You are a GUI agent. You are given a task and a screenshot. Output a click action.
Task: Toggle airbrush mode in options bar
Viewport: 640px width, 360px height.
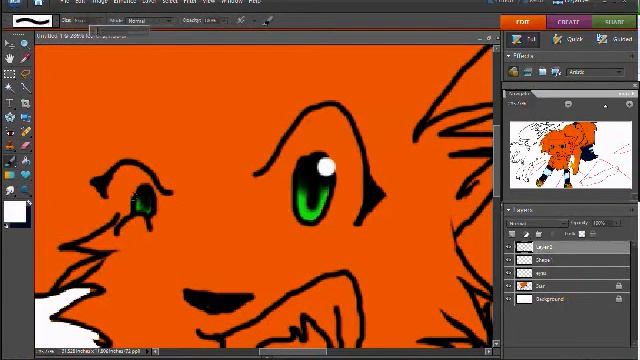point(241,20)
